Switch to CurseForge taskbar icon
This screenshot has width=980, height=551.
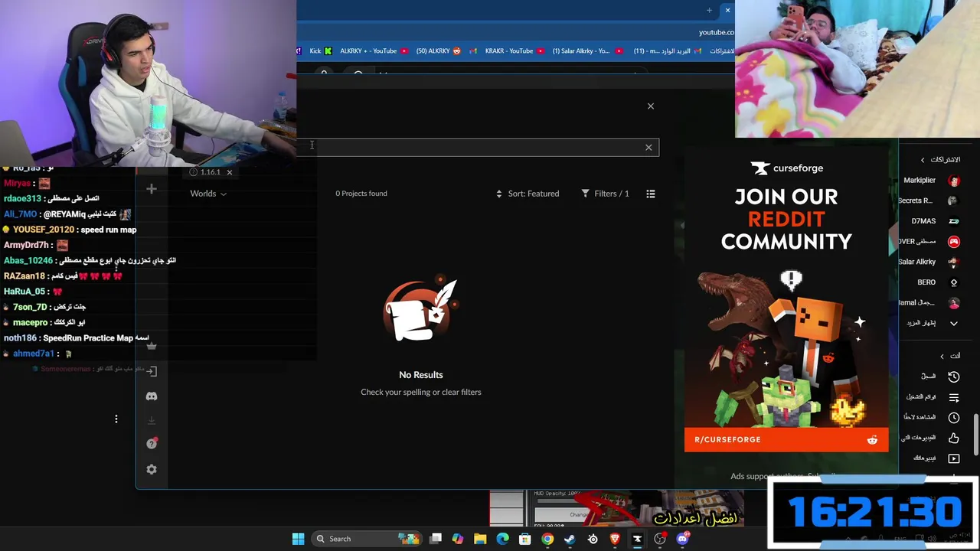[637, 539]
